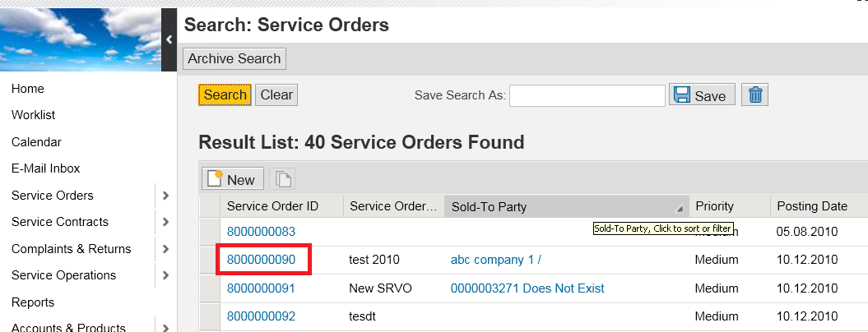Open service order 8000000090 link
Image resolution: width=868 pixels, height=332 pixels.
[x=261, y=260]
